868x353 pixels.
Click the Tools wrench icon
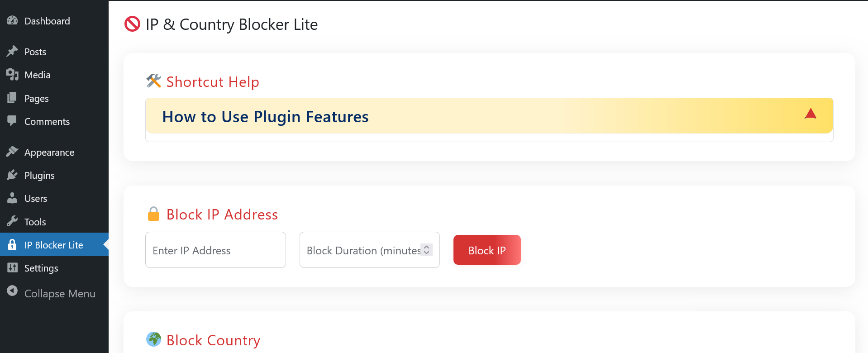pyautogui.click(x=12, y=222)
